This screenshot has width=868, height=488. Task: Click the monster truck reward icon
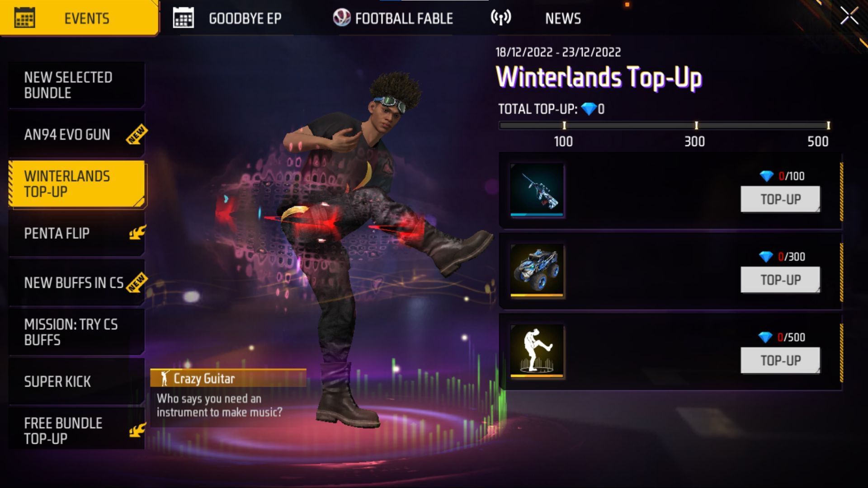(x=537, y=270)
